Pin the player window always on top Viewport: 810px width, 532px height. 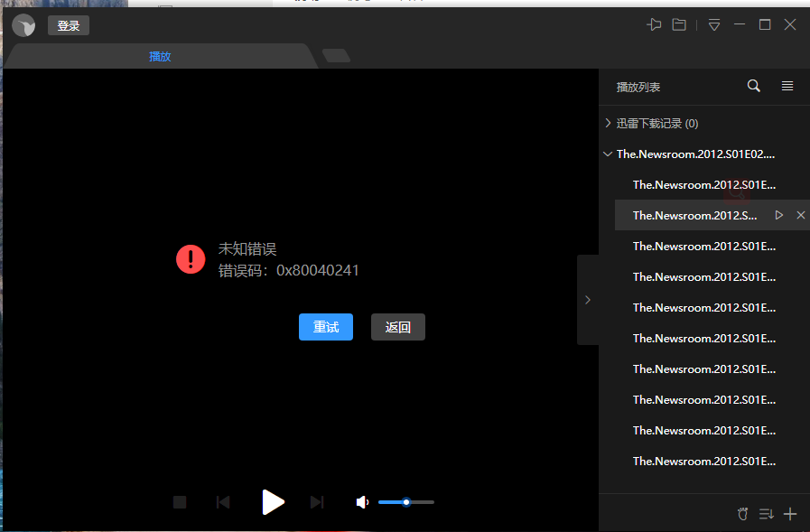tap(654, 24)
